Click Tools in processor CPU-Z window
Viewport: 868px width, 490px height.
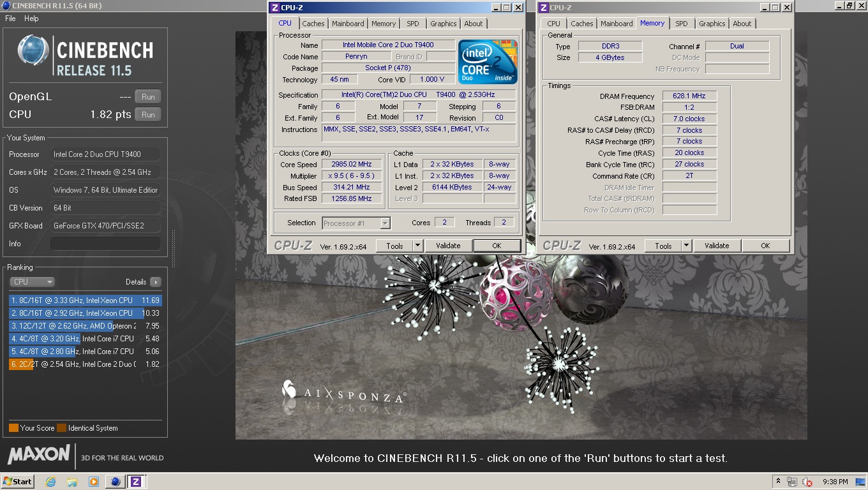(394, 246)
